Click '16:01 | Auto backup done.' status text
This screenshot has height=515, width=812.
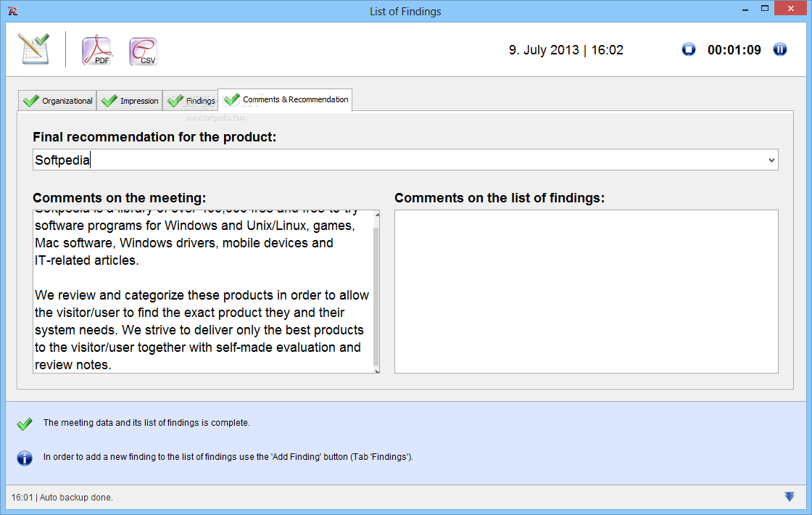point(62,498)
